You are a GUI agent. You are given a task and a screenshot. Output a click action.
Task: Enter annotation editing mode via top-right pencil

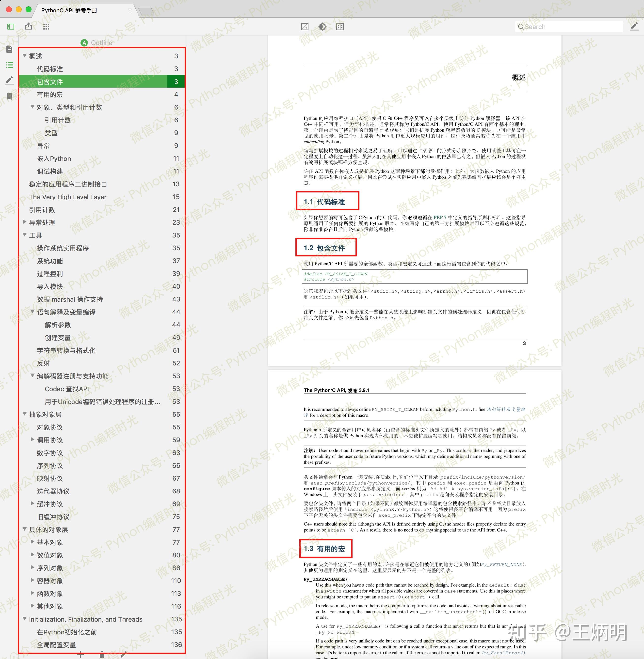tap(633, 26)
